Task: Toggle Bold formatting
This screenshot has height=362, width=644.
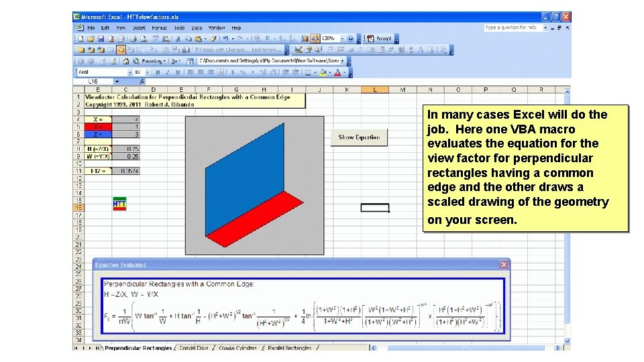Action: point(158,72)
